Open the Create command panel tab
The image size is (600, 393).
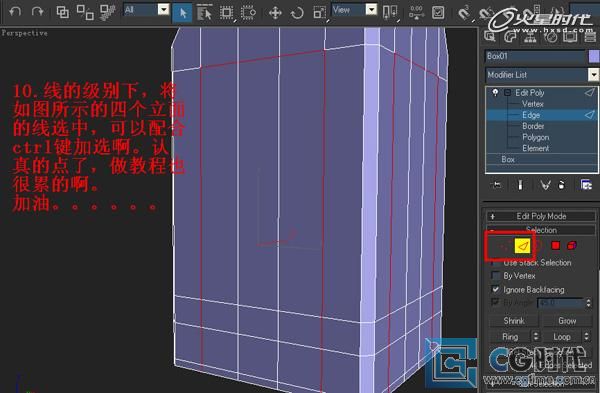[x=489, y=36]
